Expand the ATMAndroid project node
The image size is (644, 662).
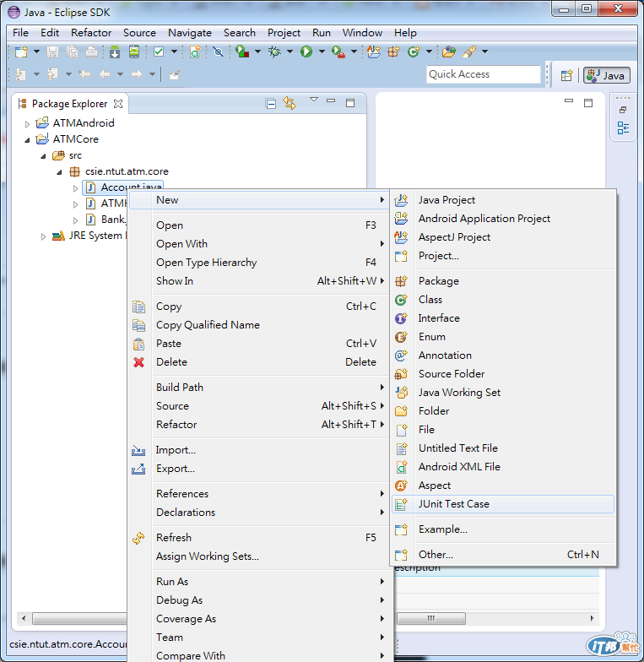pyautogui.click(x=27, y=123)
